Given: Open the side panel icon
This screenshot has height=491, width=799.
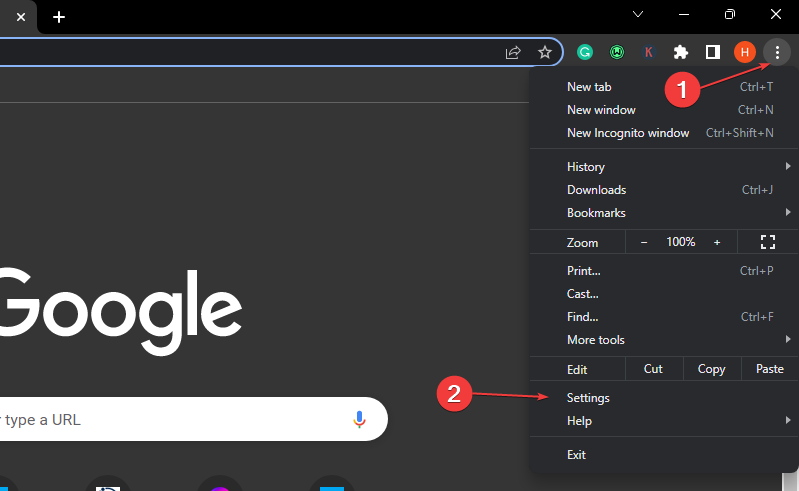Looking at the screenshot, I should (712, 52).
